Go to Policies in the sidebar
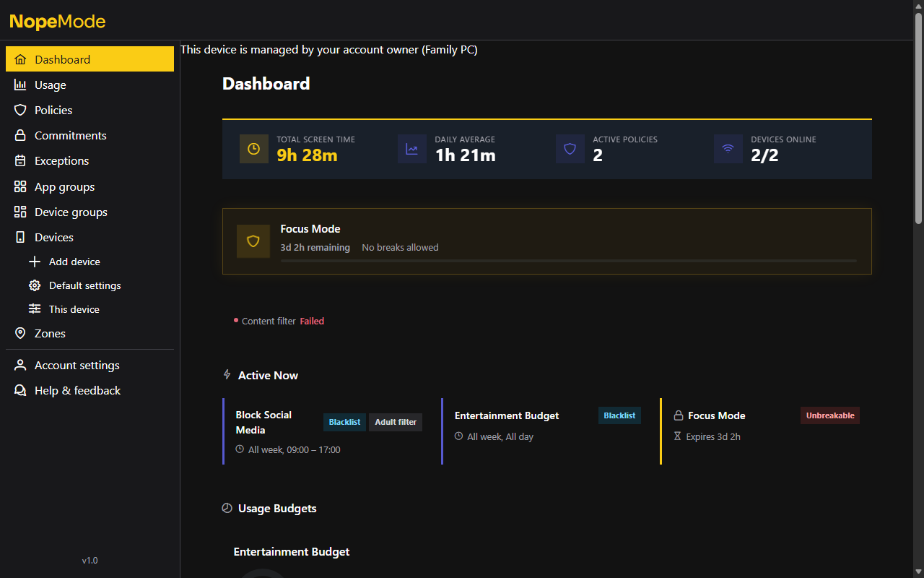The image size is (924, 578). [53, 111]
